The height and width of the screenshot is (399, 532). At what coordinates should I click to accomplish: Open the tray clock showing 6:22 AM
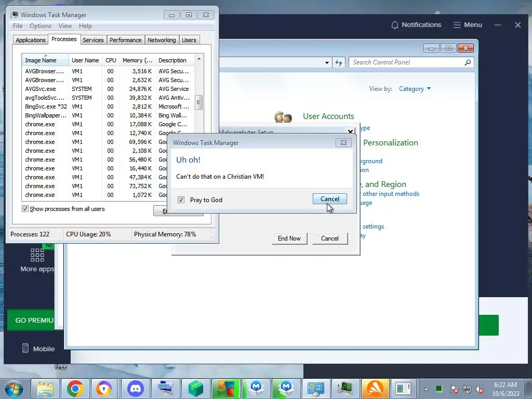click(x=506, y=389)
